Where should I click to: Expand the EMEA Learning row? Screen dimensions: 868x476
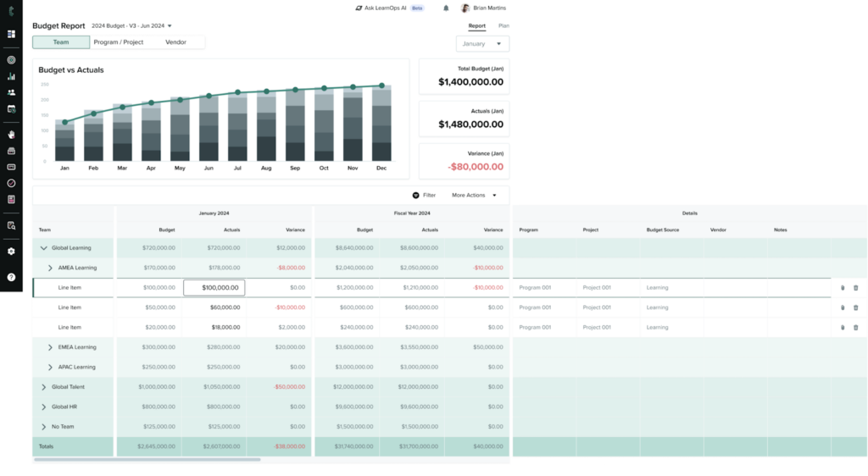point(50,347)
